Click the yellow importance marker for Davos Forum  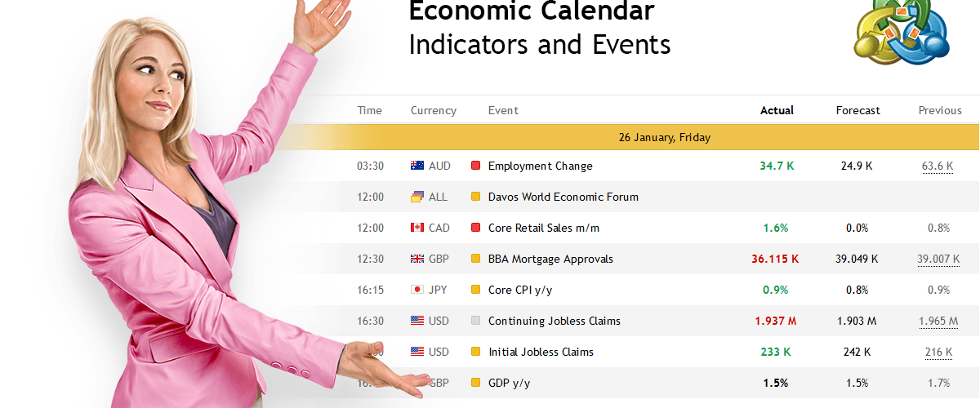click(x=476, y=197)
